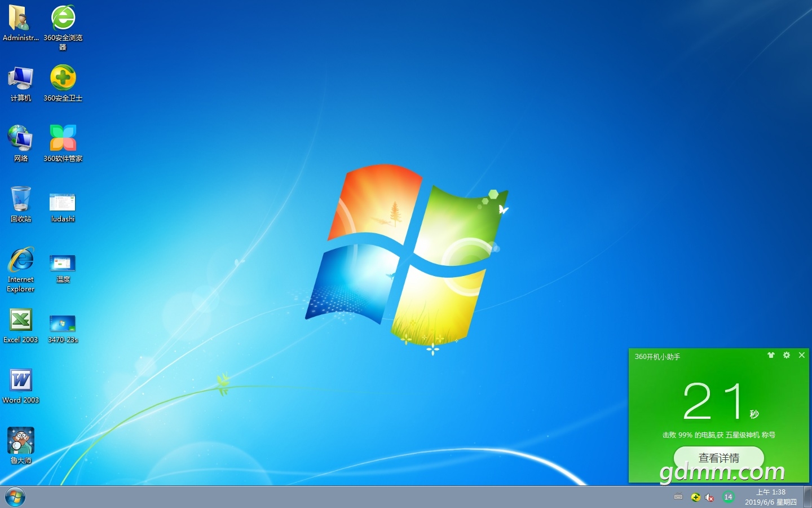The width and height of the screenshot is (812, 508).
Task: Click the ludashi image file thumbnail
Action: point(63,202)
